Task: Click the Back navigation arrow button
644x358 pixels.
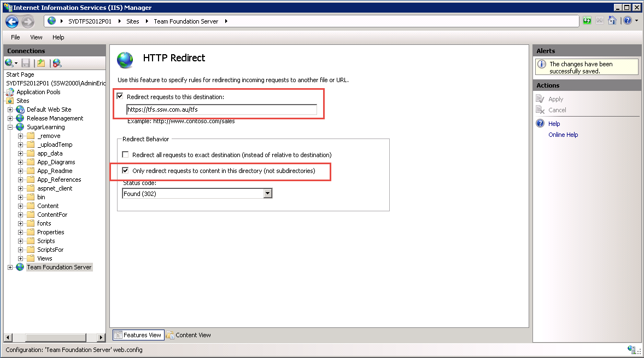Action: [x=12, y=21]
